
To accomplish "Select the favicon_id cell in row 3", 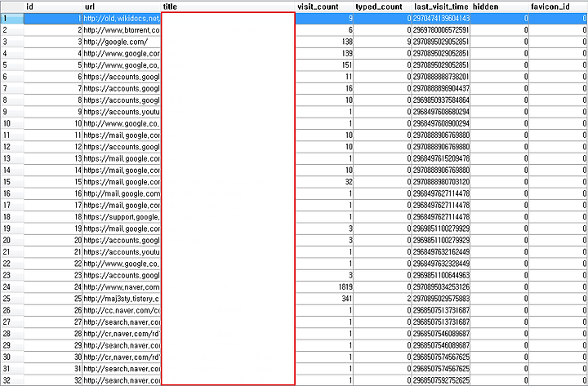I will coord(558,42).
